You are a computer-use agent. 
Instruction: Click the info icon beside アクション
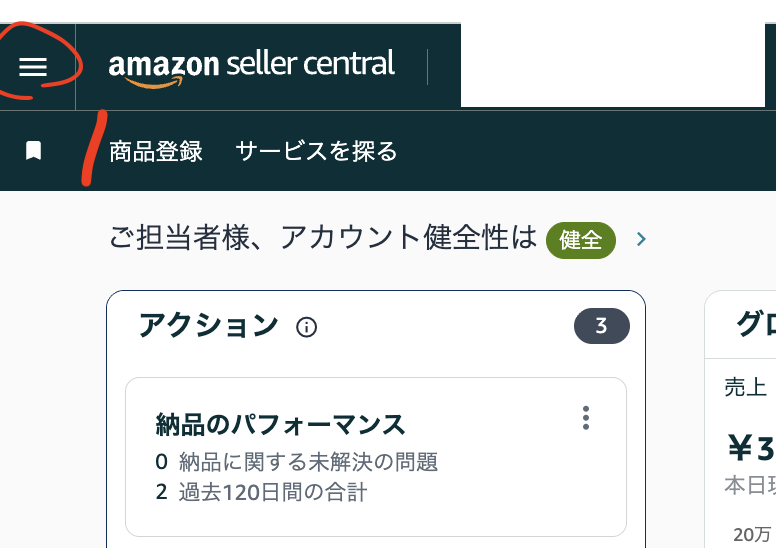pyautogui.click(x=307, y=327)
